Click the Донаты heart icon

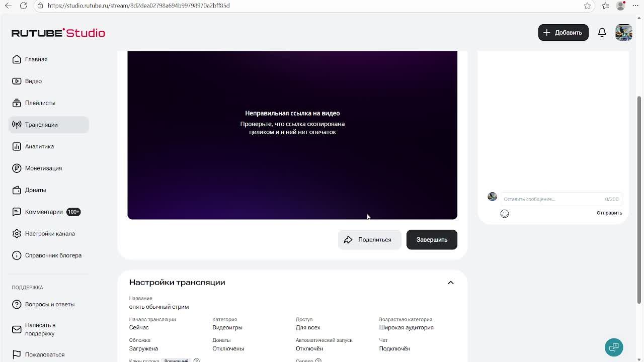(17, 190)
